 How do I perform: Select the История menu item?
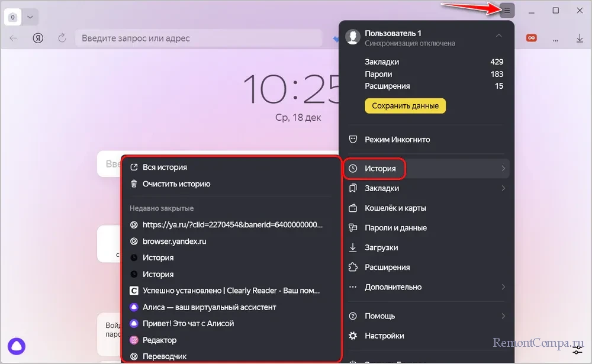click(x=427, y=169)
